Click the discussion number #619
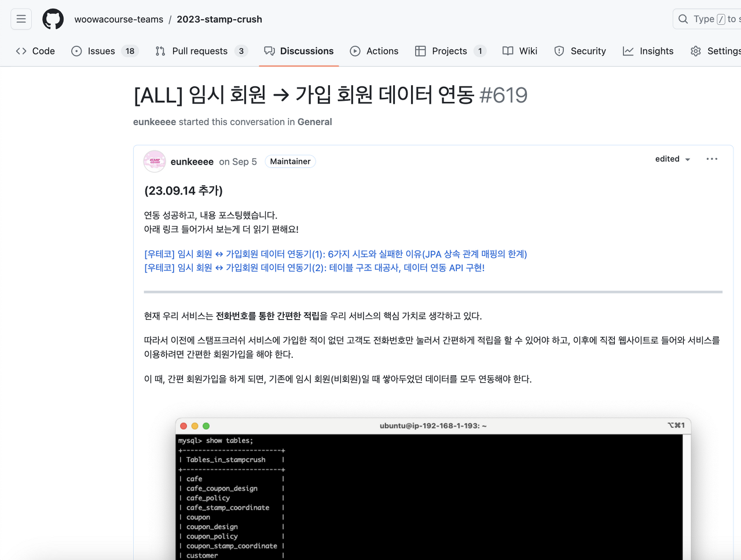 pos(504,95)
